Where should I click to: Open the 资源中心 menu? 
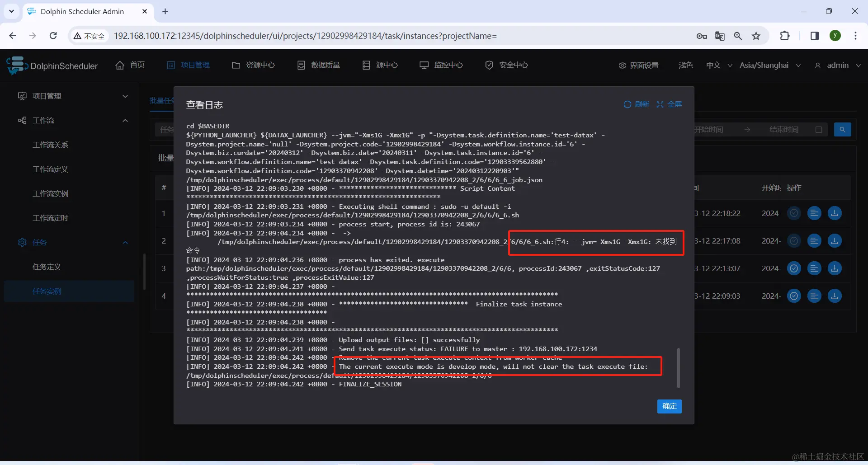pyautogui.click(x=253, y=65)
